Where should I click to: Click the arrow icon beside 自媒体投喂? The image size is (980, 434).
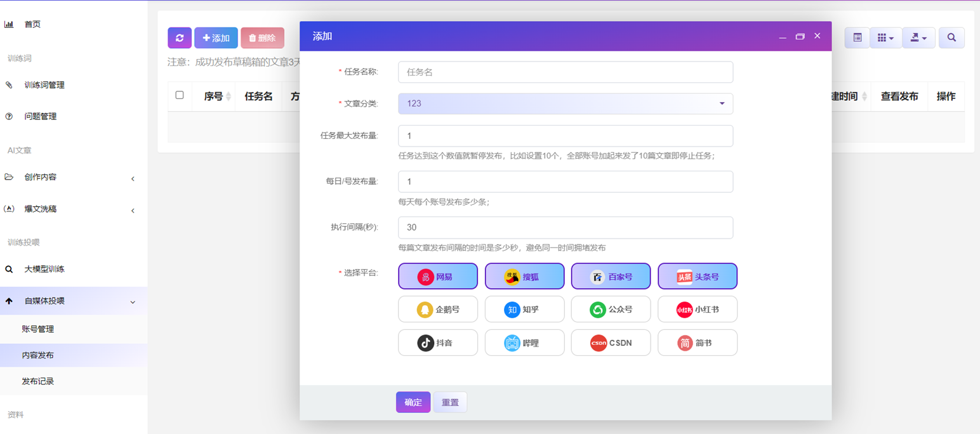pos(9,301)
